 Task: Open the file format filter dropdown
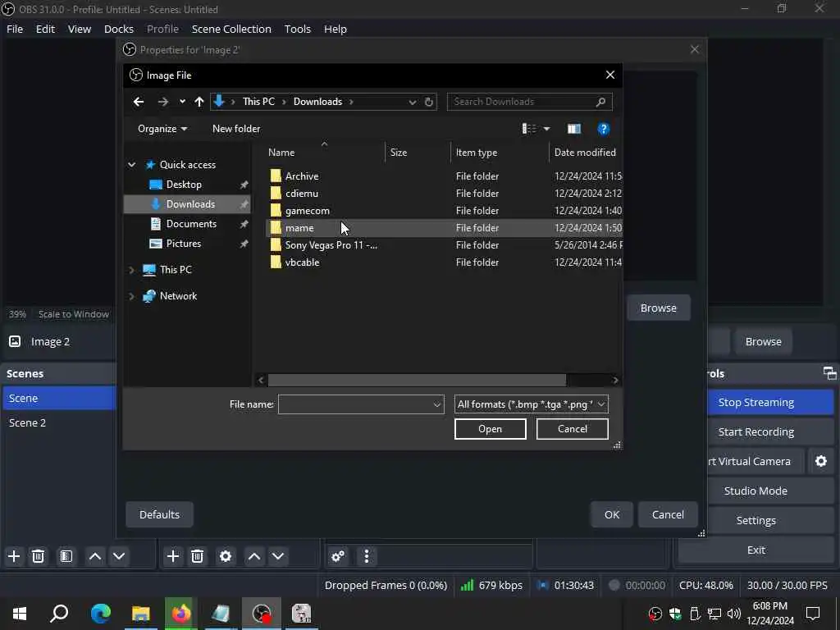point(531,404)
